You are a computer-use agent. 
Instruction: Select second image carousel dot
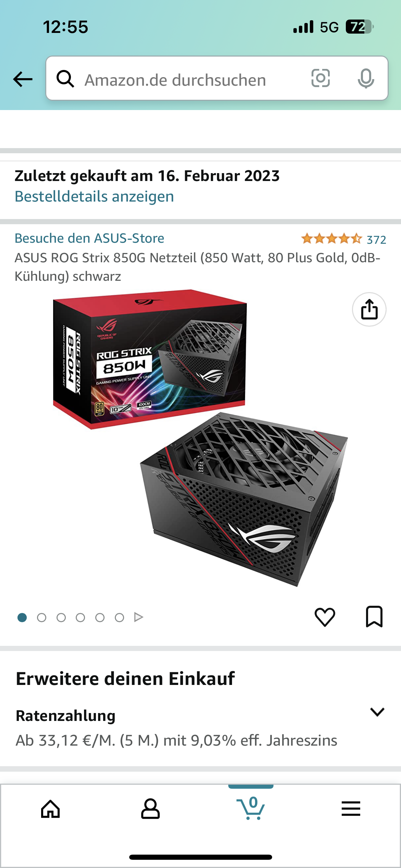coord(41,617)
